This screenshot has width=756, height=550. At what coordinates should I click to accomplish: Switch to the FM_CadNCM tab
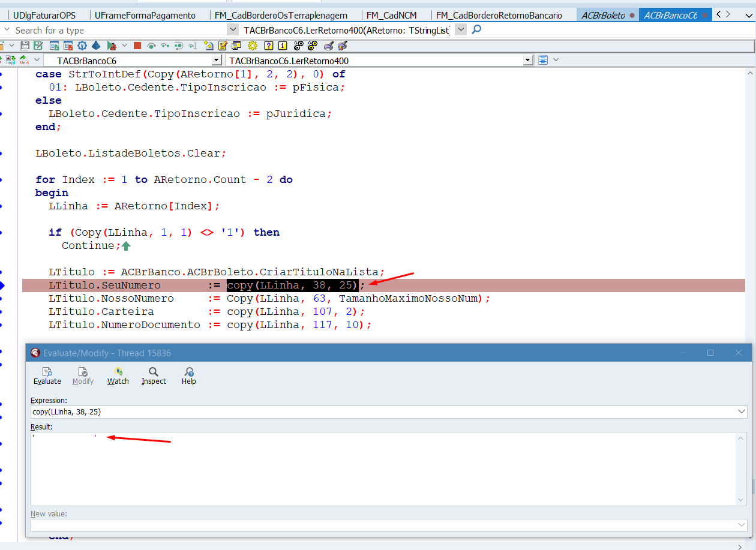tap(391, 15)
